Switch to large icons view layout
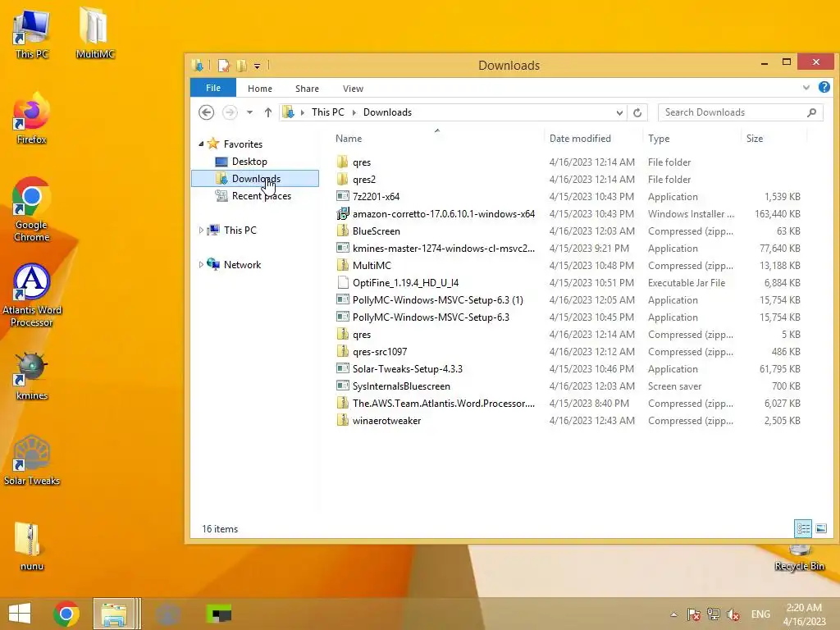Viewport: 840px width, 630px height. point(820,529)
